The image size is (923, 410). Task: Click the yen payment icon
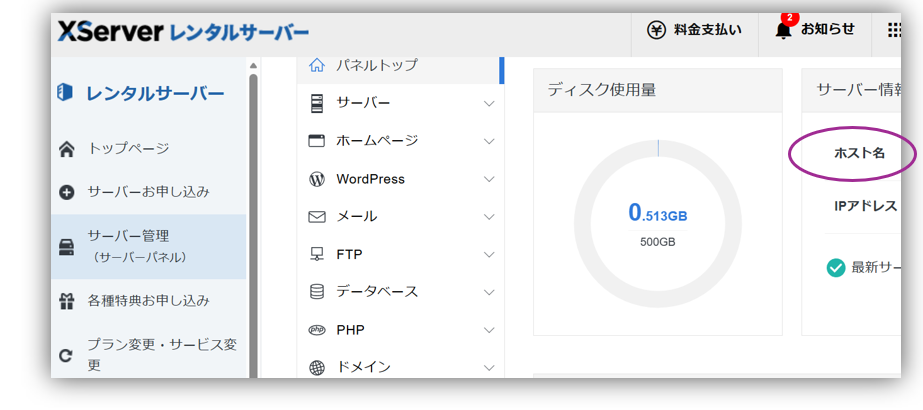[x=656, y=30]
